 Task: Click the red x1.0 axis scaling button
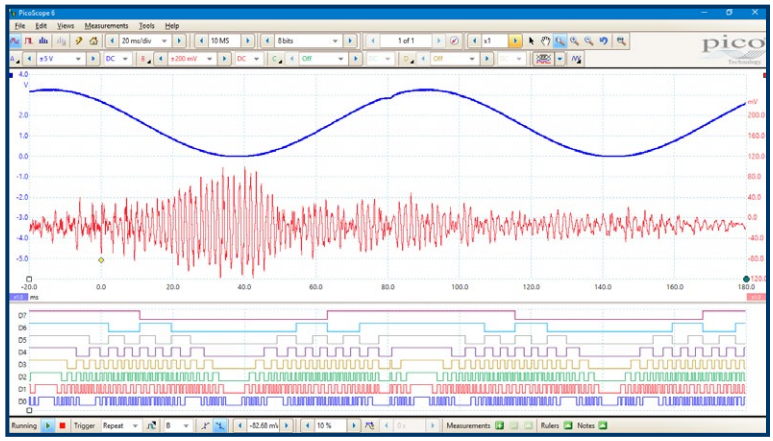click(x=756, y=297)
